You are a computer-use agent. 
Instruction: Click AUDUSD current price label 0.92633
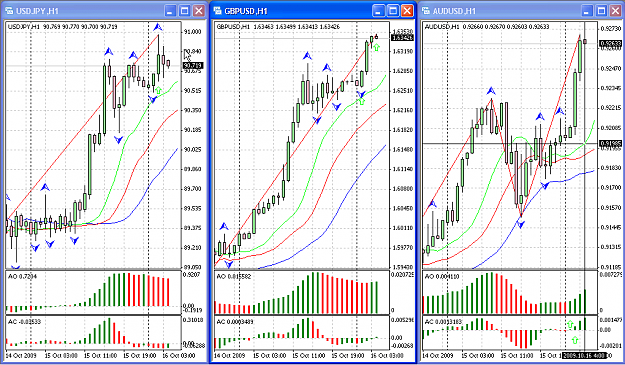click(611, 43)
